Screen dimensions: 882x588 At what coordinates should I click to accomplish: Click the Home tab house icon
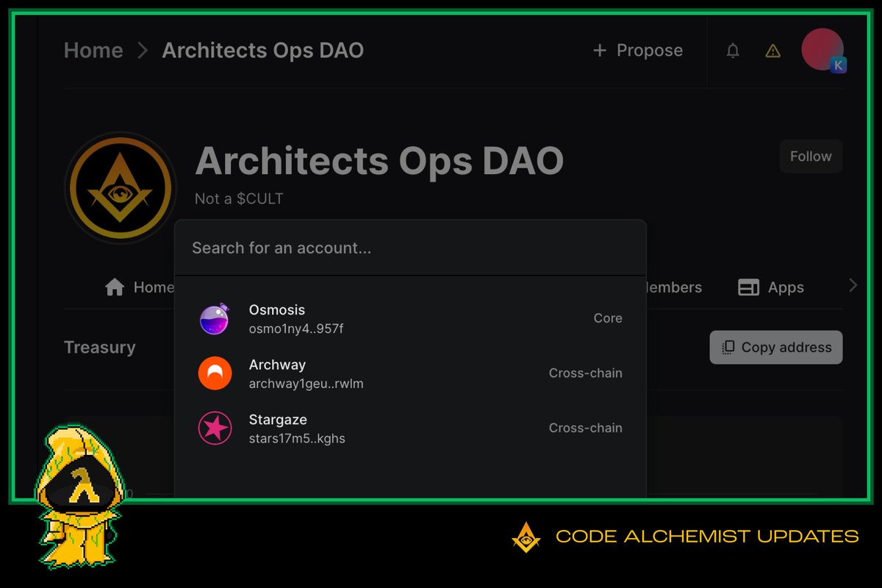[x=115, y=287]
